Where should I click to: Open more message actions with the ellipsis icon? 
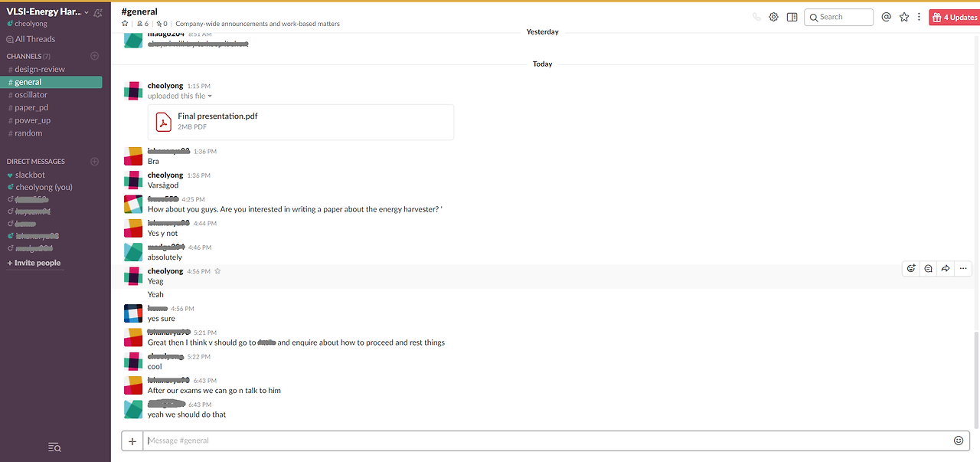click(x=963, y=268)
